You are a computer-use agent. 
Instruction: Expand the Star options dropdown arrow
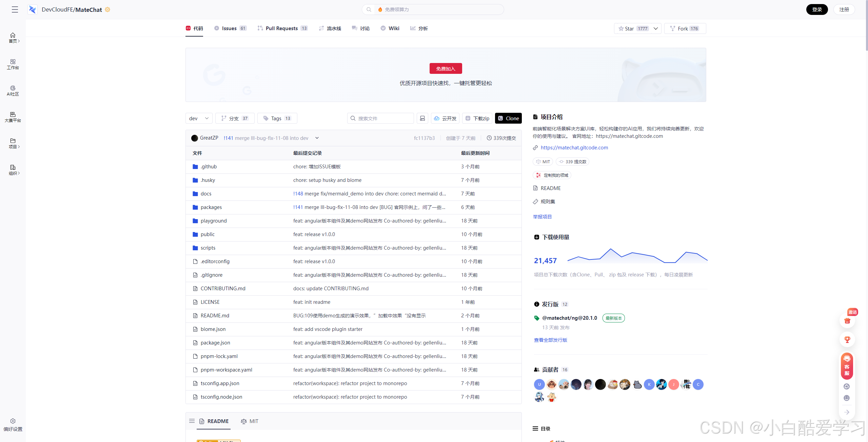656,28
